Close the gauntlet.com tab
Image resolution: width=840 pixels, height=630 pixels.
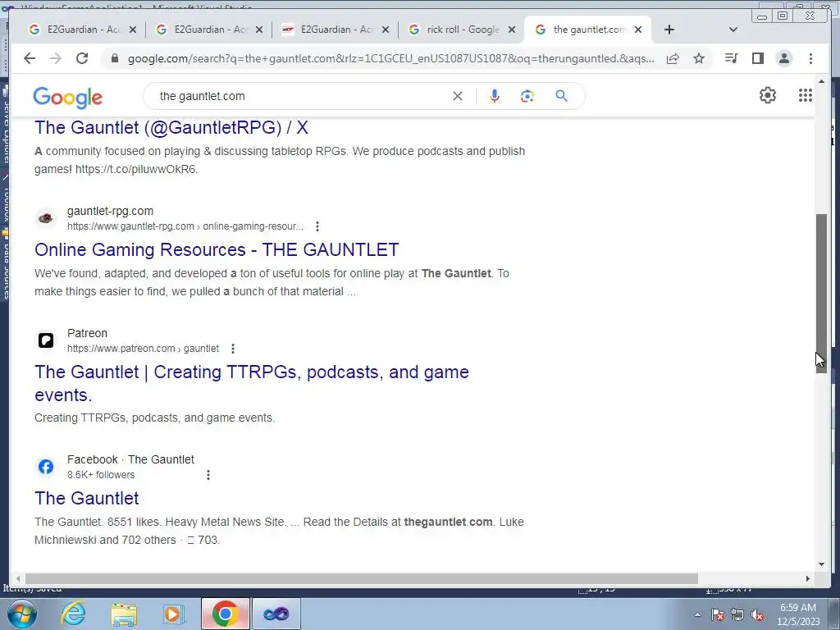(638, 30)
